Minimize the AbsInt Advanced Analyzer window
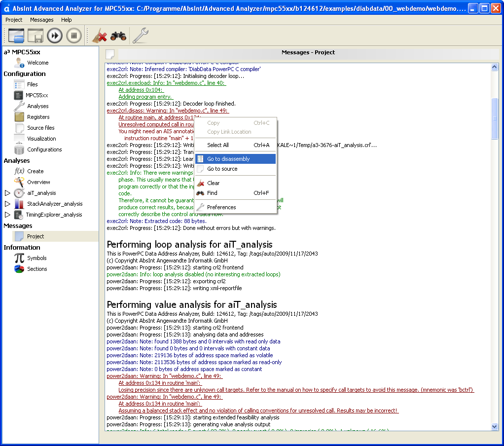Image resolution: width=504 pixels, height=446 pixels. [472, 8]
